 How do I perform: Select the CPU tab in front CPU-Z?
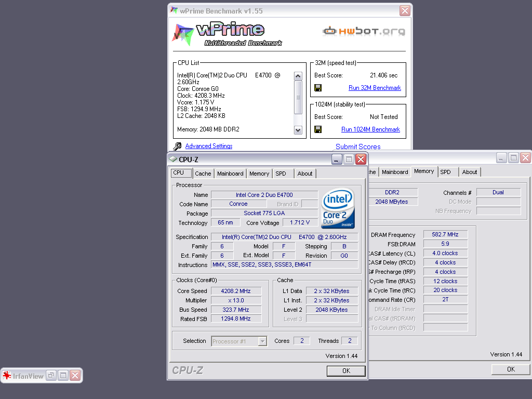181,173
